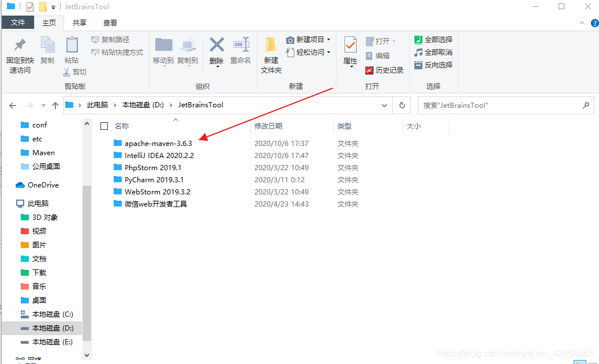Click the History (历史记录) icon
The width and height of the screenshot is (599, 364).
(x=369, y=70)
